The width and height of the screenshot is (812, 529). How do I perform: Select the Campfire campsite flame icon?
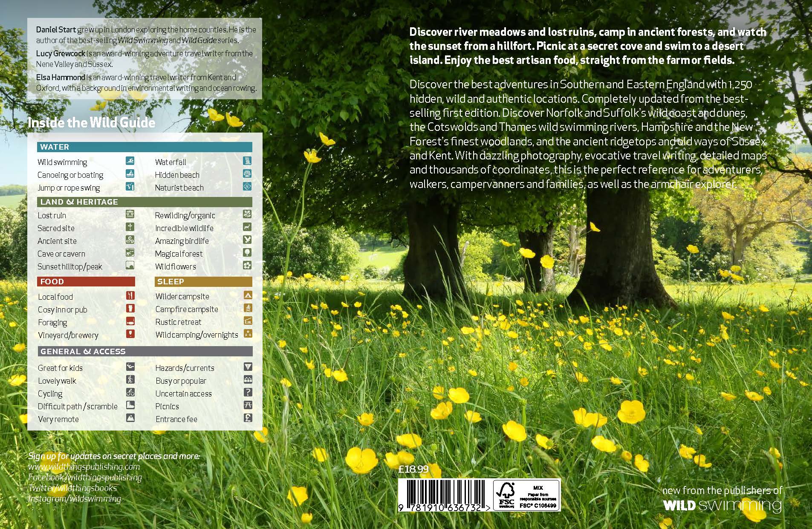(248, 308)
